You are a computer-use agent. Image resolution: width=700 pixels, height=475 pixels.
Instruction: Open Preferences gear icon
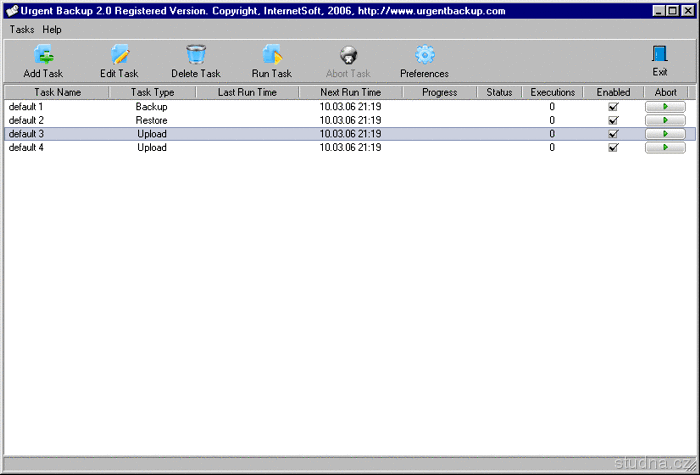click(424, 56)
